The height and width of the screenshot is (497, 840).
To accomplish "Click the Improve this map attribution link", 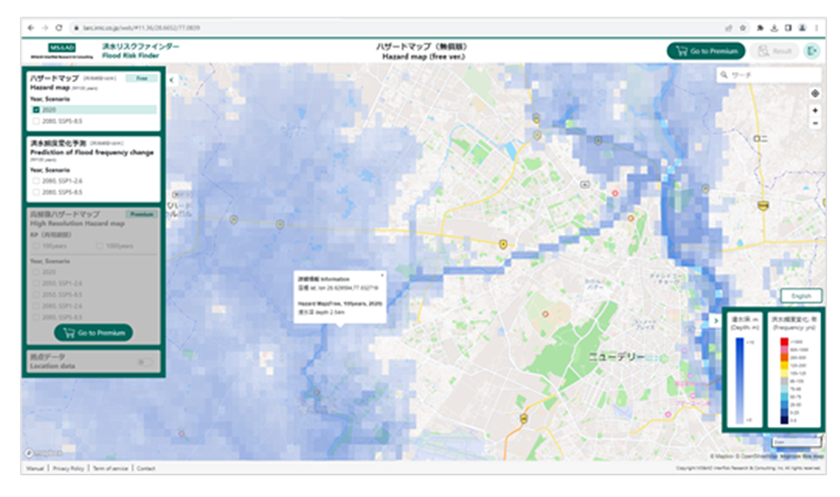I will (802, 456).
